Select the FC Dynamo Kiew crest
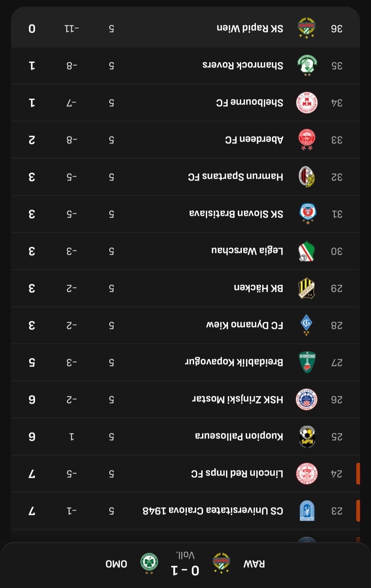The image size is (371, 588). point(307,325)
